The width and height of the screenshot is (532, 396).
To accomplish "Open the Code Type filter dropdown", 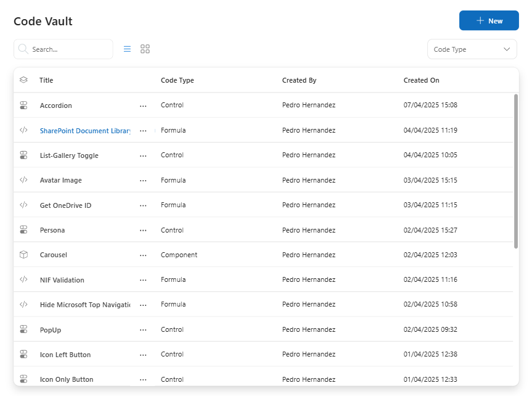I will (472, 49).
